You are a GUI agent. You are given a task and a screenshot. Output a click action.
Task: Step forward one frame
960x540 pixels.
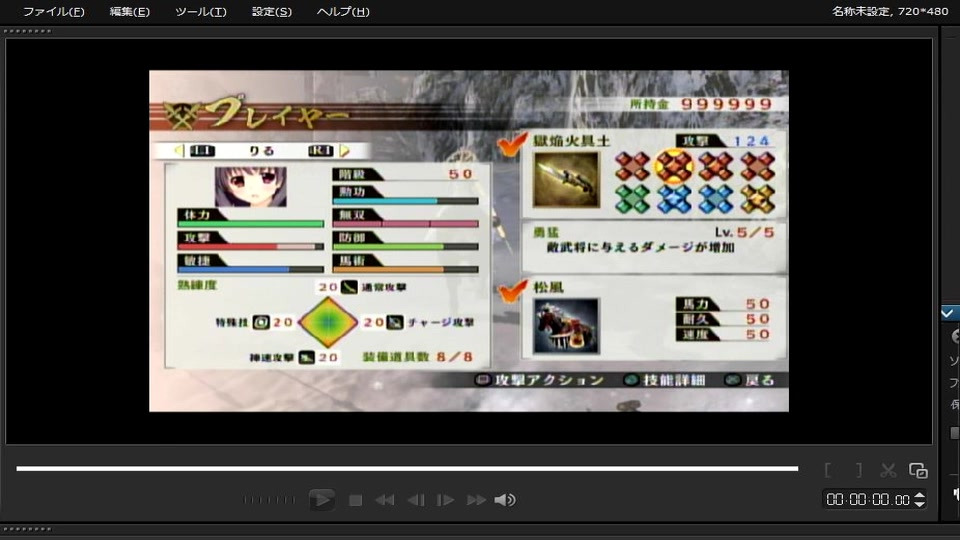point(445,500)
